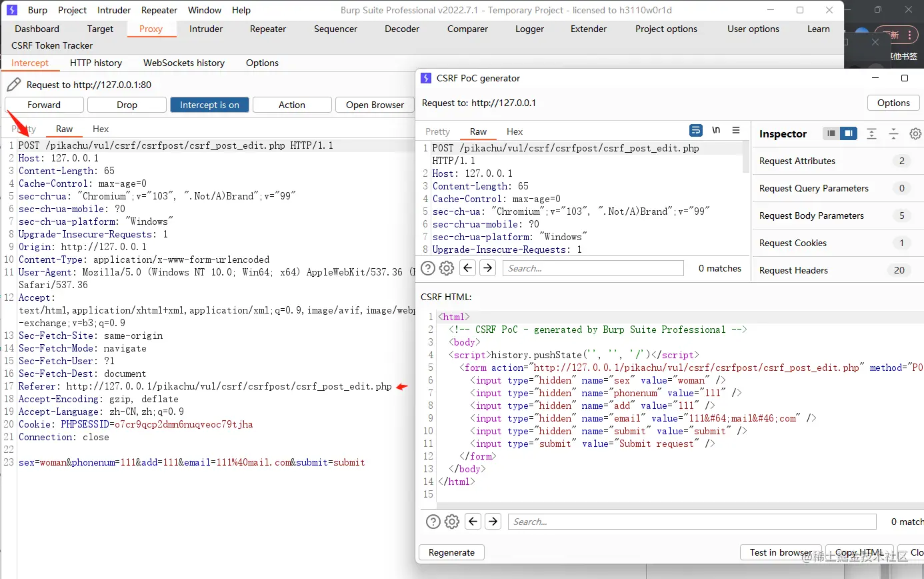Go to next match in CSRF HTML search
Screen dimensions: 924x579
click(493, 522)
